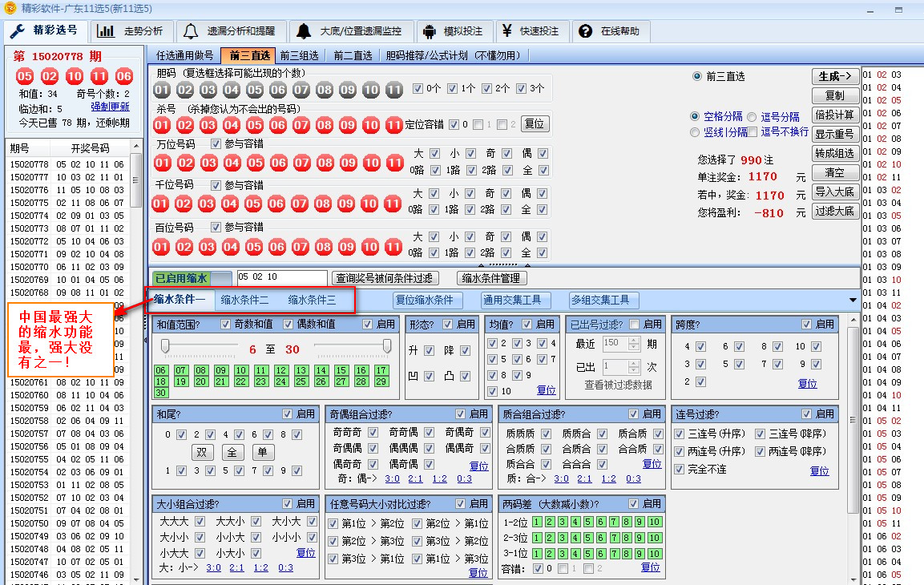Open 在线帮助 online help
The image size is (924, 585).
(622, 30)
